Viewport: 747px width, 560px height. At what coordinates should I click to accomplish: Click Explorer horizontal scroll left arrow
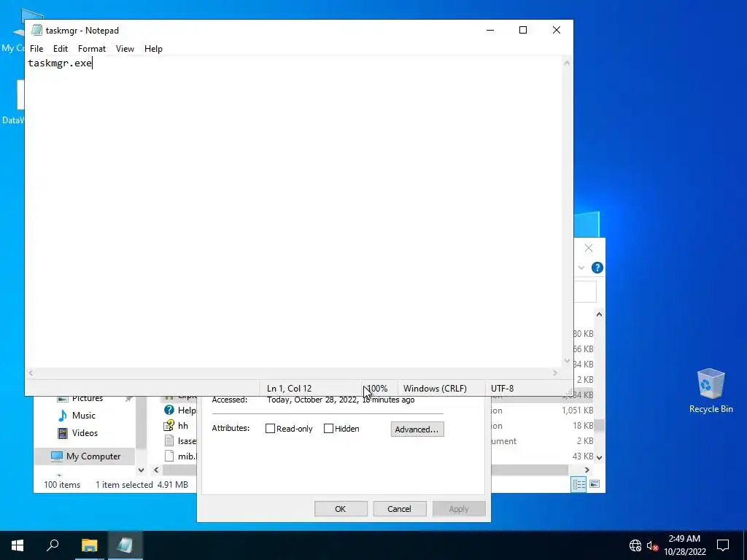[x=156, y=470]
